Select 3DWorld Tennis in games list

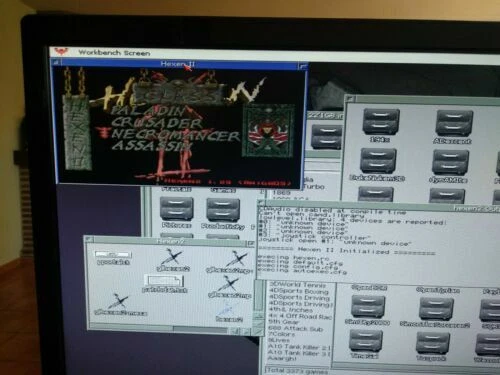click(x=297, y=285)
